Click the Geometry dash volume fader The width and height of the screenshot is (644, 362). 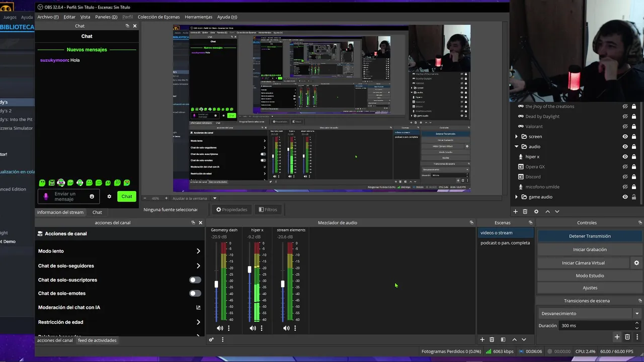tap(216, 284)
